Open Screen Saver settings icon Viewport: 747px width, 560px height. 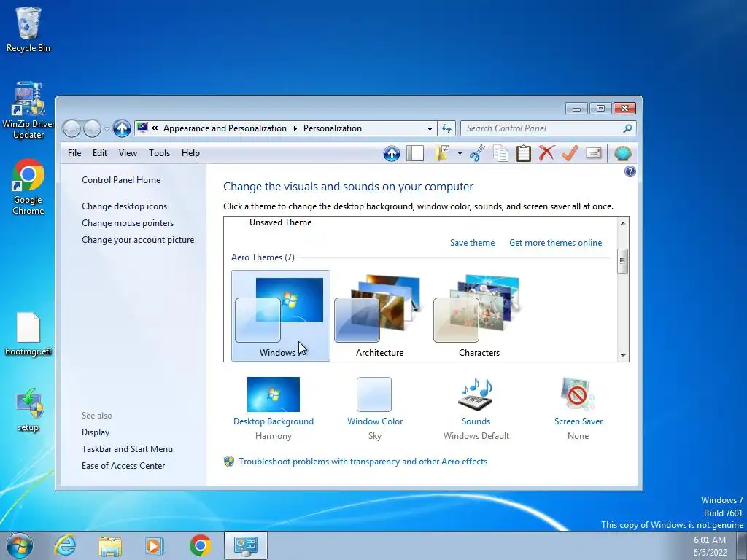pos(578,394)
